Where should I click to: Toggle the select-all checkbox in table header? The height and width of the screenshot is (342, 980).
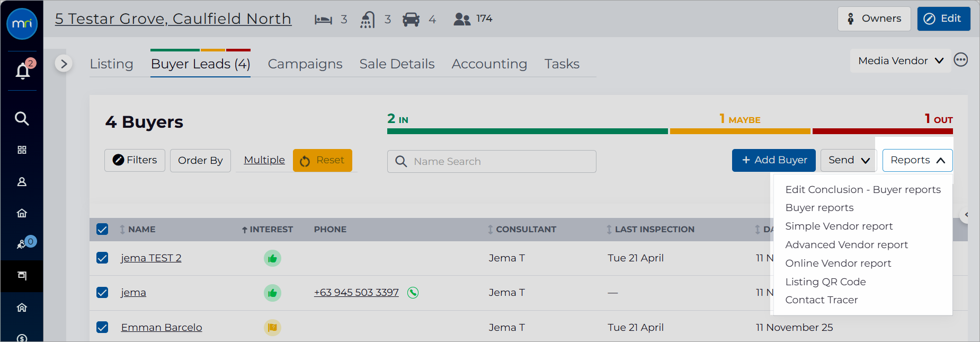(x=102, y=229)
